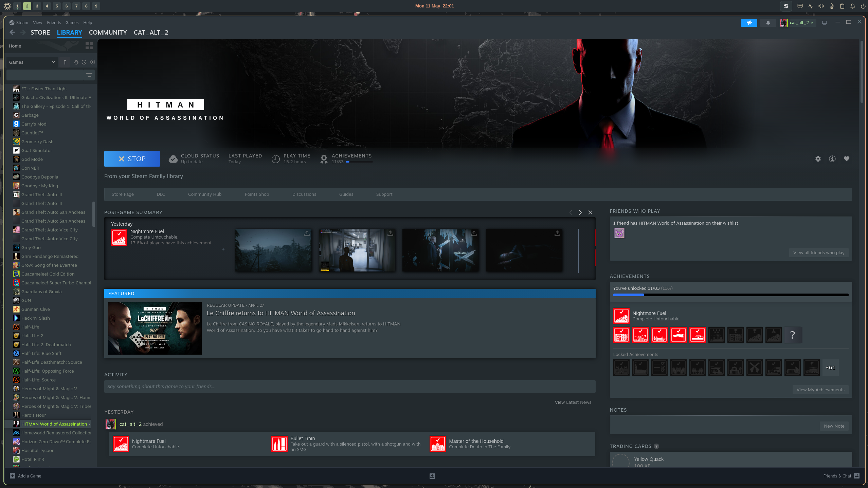This screenshot has height=488, width=868.
Task: Open the friend avatar under Friends Who Play
Action: click(619, 233)
